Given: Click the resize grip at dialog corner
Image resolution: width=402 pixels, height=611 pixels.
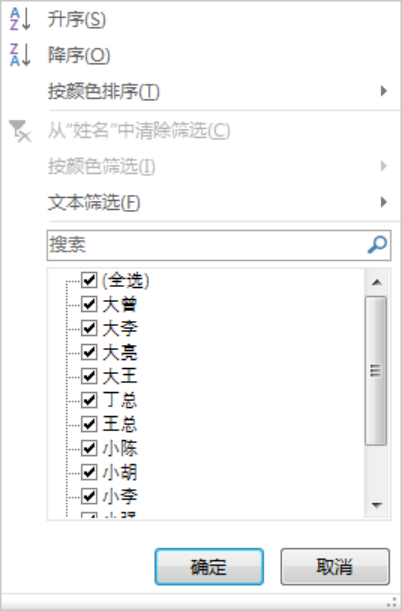Looking at the screenshot, I should pyautogui.click(x=393, y=602).
